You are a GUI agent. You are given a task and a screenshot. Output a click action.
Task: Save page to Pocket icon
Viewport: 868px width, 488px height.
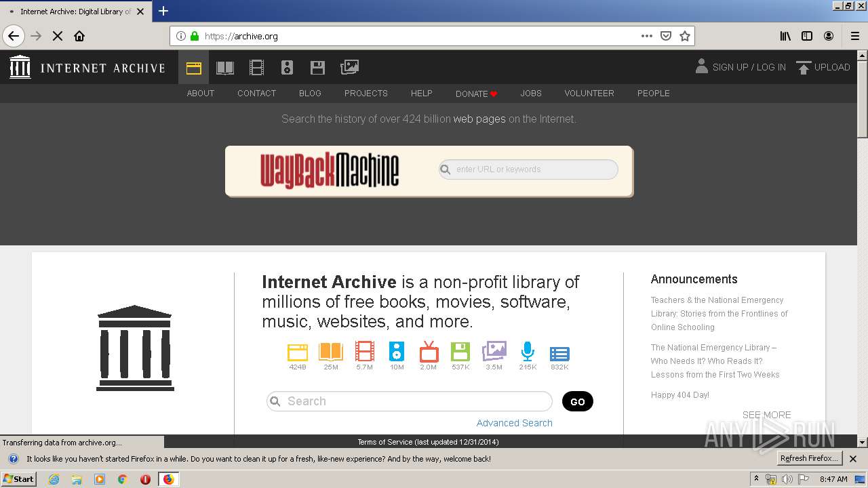click(x=666, y=36)
